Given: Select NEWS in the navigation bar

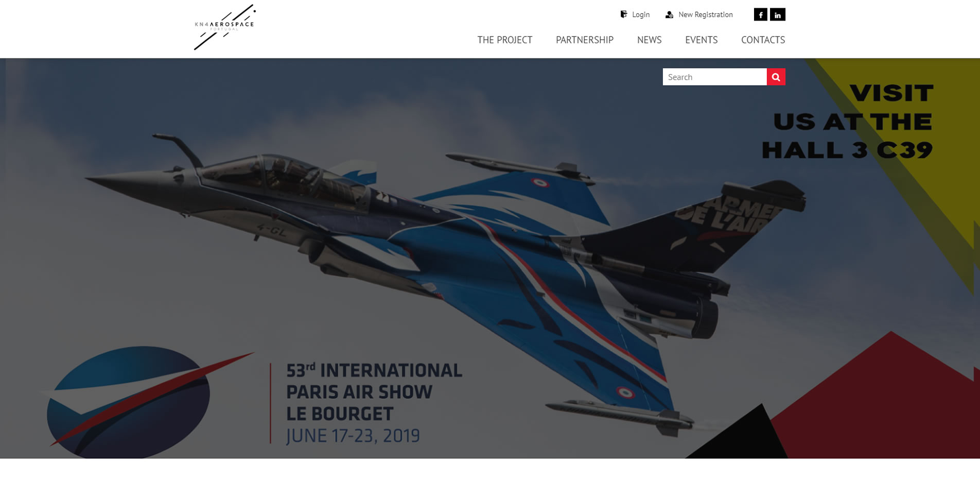Looking at the screenshot, I should (650, 40).
